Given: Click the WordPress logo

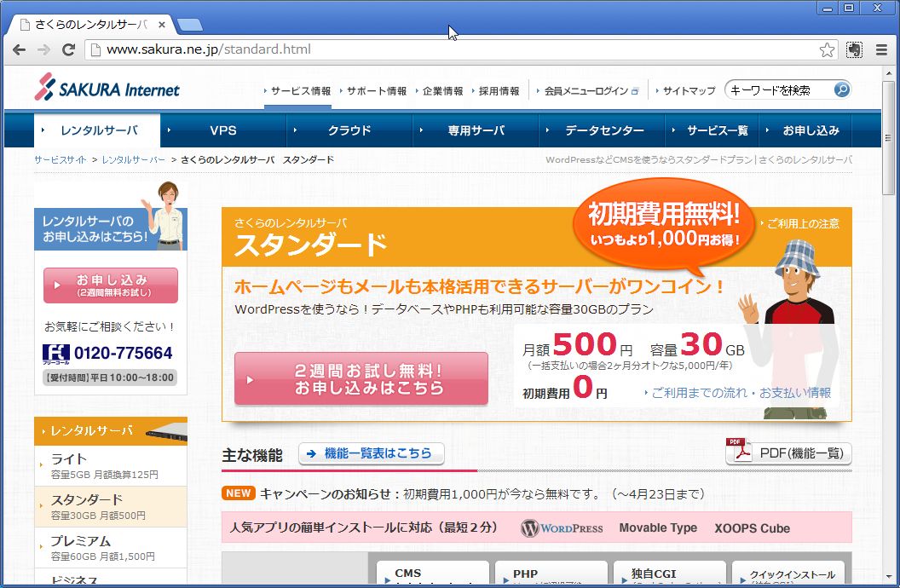Looking at the screenshot, I should [562, 527].
